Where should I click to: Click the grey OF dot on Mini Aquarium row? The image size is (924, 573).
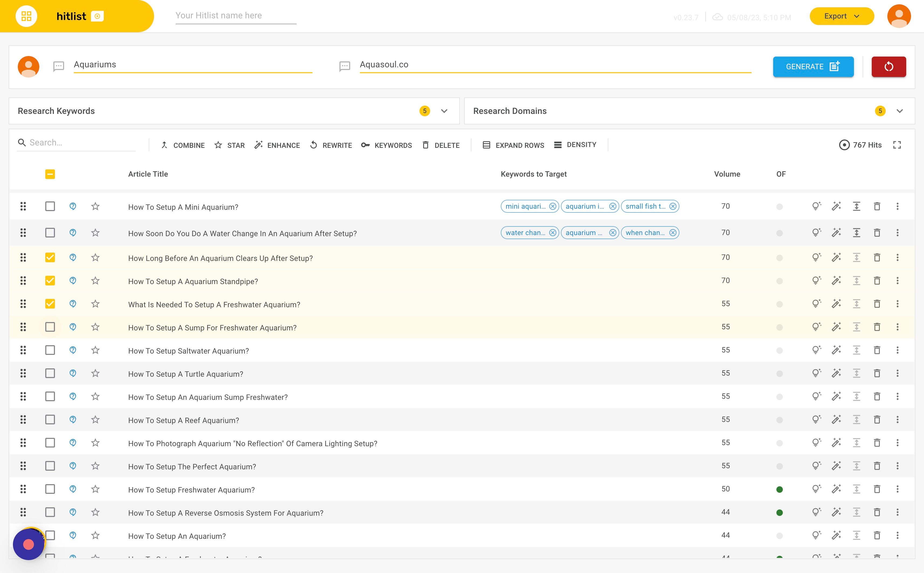(779, 207)
